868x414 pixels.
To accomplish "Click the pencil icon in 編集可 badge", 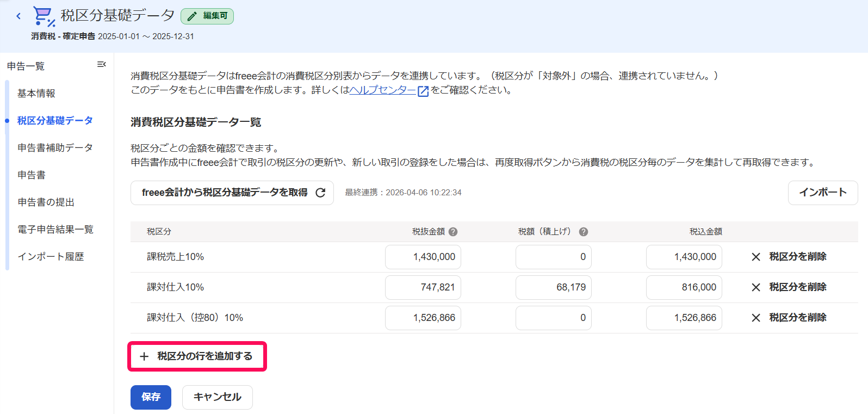I will point(191,16).
